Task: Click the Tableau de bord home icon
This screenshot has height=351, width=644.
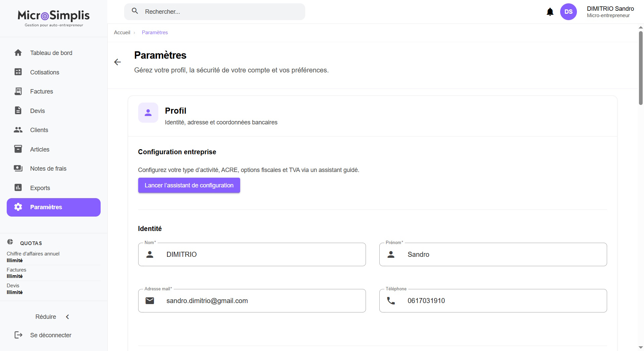Action: pos(18,53)
